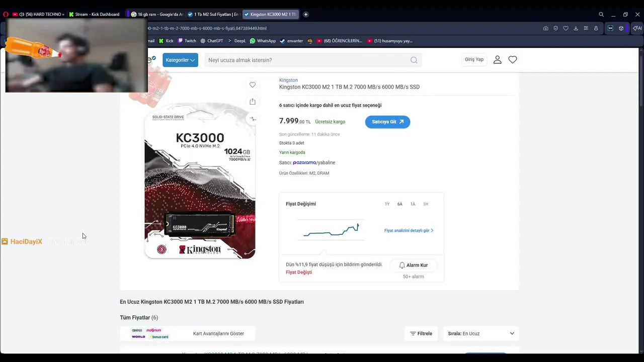This screenshot has height=362, width=644.
Task: Open the Kingston brand link
Action: click(x=288, y=80)
